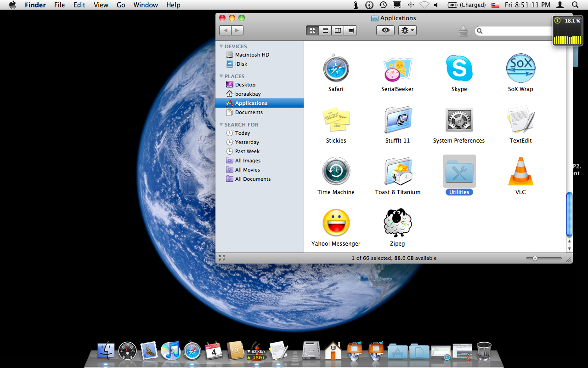Collapse the SEARCH FOR sidebar section

(221, 125)
